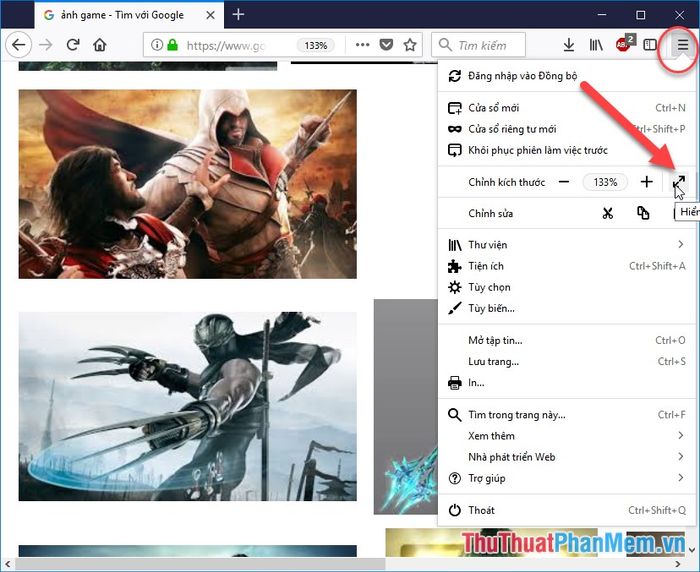Enter full screen with the arrows icon
The width and height of the screenshot is (700, 572).
679,182
